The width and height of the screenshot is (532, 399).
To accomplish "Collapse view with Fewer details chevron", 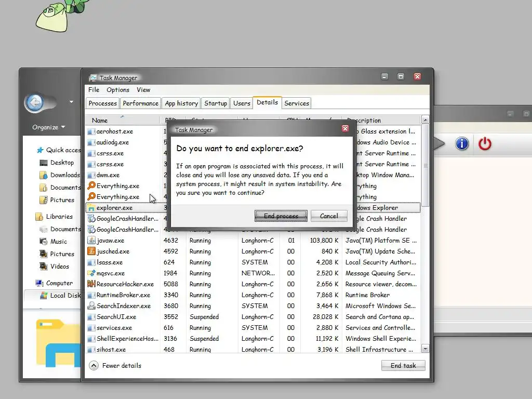I will coord(94,365).
